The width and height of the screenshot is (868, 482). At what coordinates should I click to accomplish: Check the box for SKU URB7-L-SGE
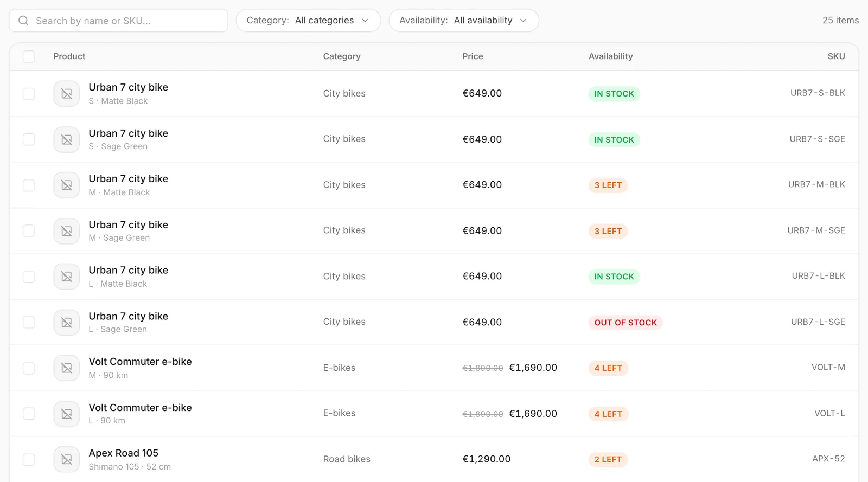point(29,323)
